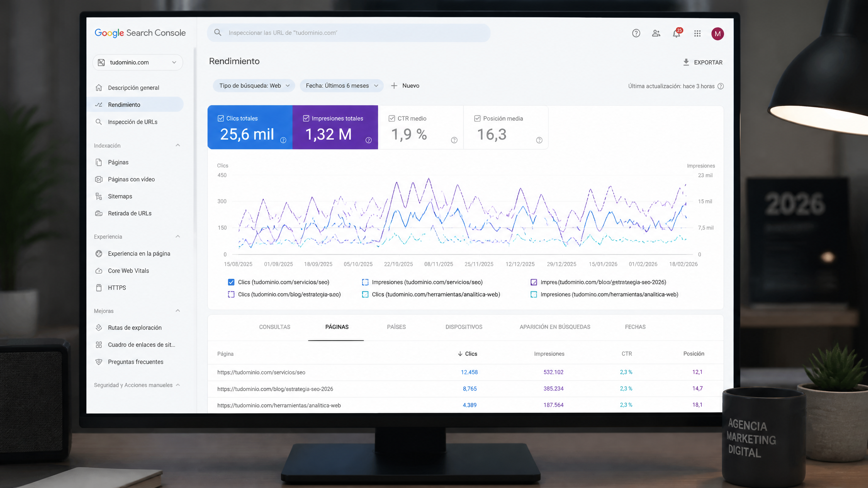The width and height of the screenshot is (868, 488).
Task: Click the Inspección de URLs magnifier icon
Action: coord(99,122)
